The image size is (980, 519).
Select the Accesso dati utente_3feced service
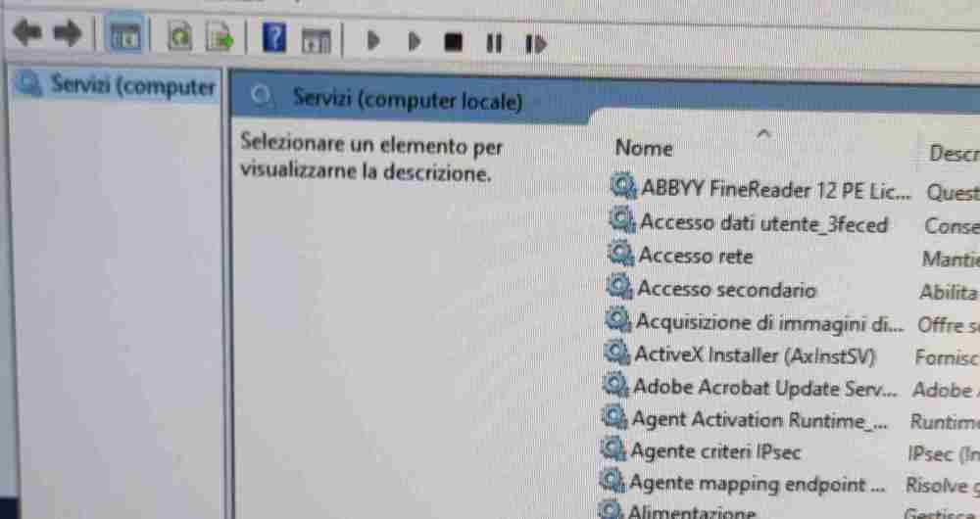(x=762, y=224)
